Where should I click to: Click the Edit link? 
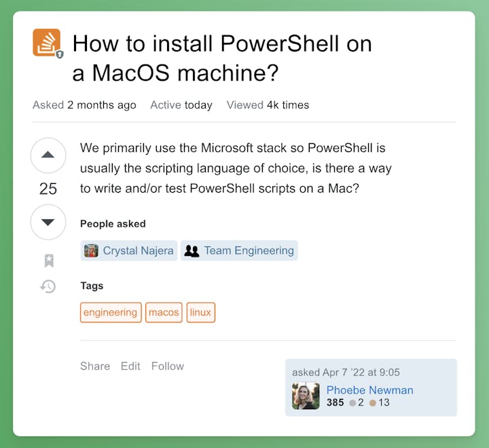tap(130, 366)
